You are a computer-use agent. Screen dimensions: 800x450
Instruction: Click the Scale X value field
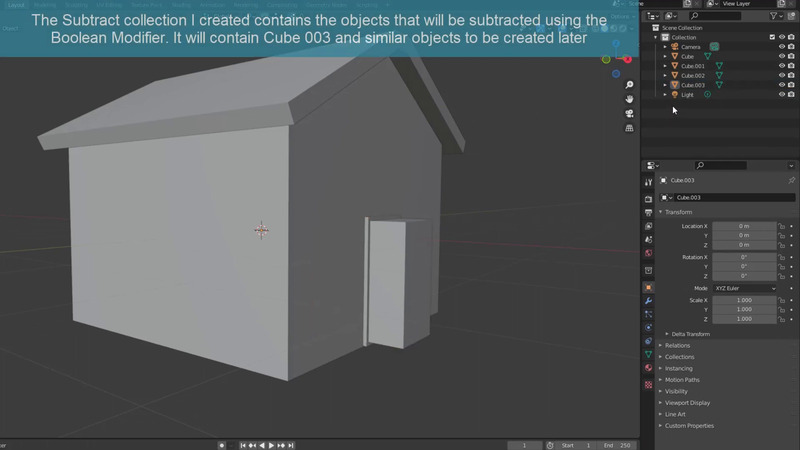pyautogui.click(x=744, y=300)
